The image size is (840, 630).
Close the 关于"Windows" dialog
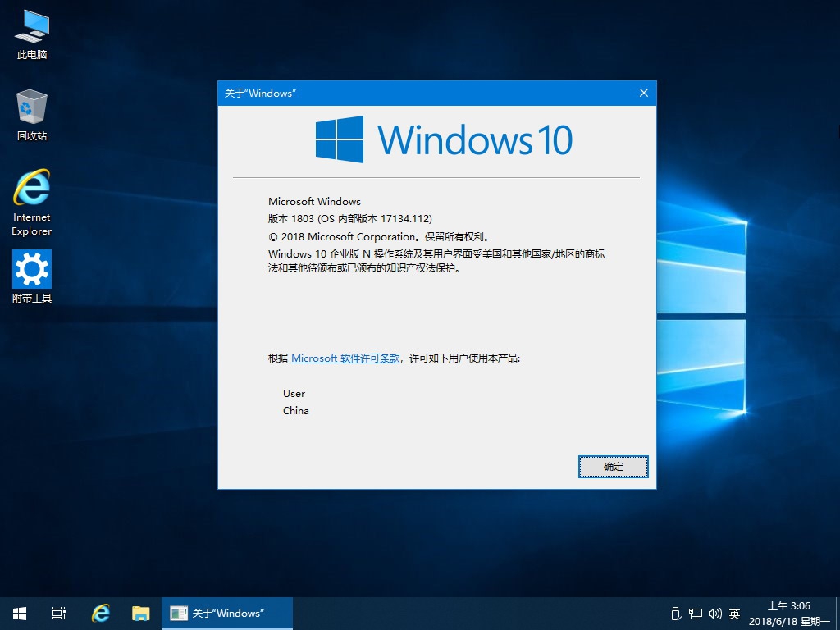tap(644, 94)
